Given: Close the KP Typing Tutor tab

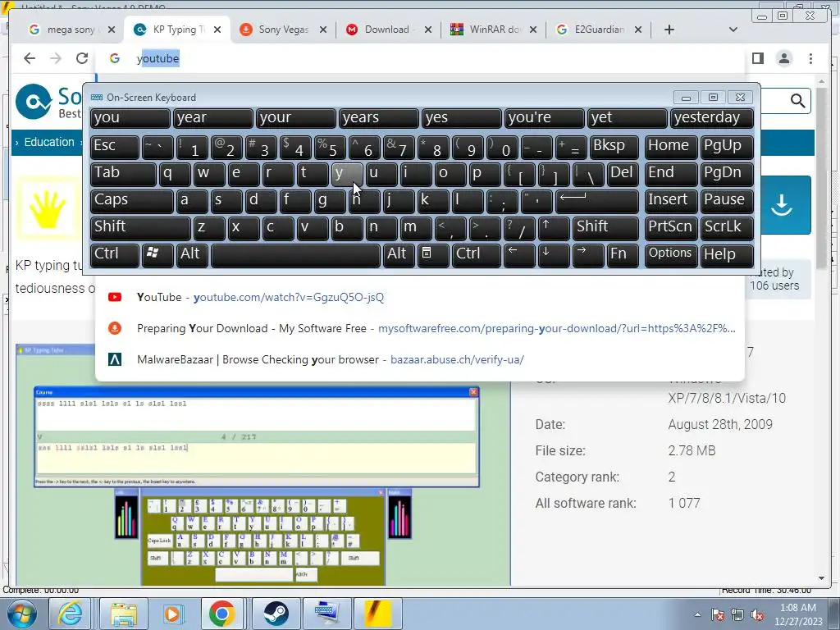Looking at the screenshot, I should click(x=217, y=30).
